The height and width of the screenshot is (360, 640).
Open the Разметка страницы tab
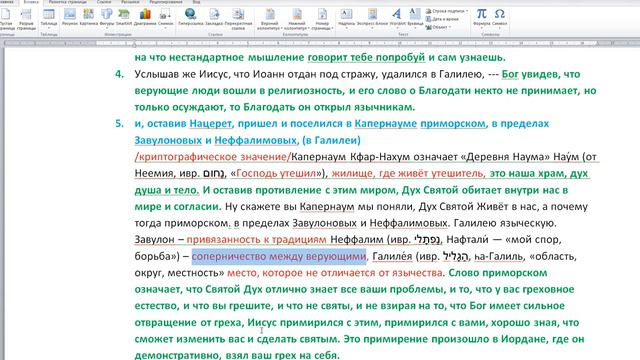point(68,2)
